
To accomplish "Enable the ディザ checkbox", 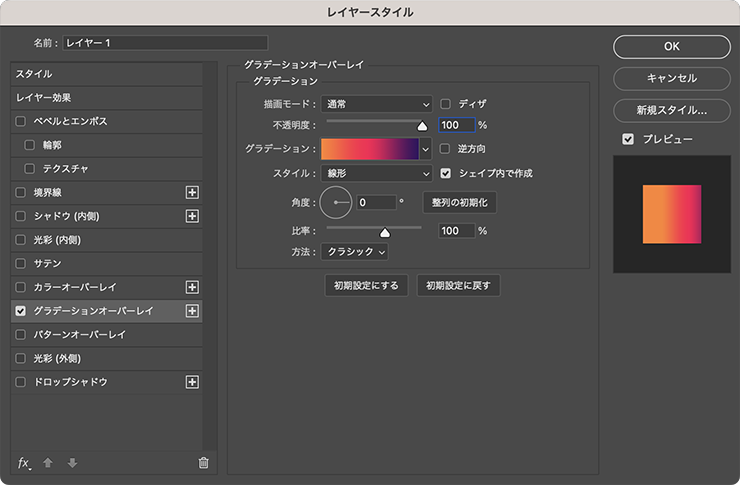I will 446,103.
